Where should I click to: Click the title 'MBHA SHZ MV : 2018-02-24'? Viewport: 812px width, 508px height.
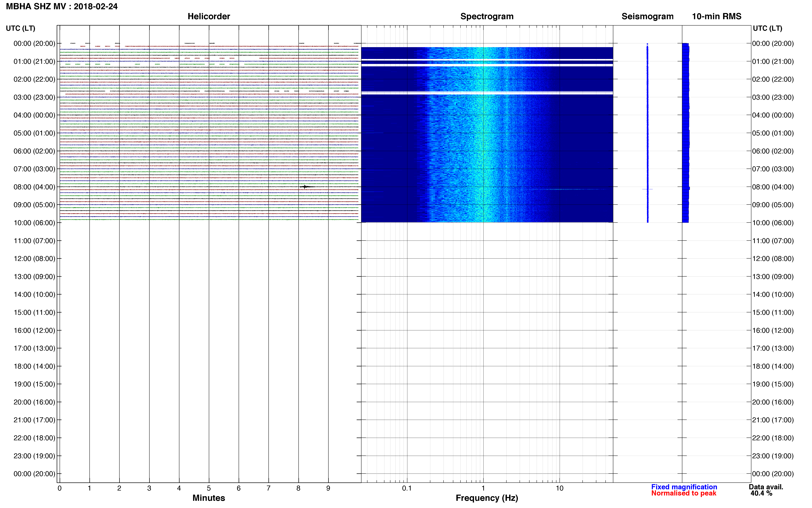62,6
